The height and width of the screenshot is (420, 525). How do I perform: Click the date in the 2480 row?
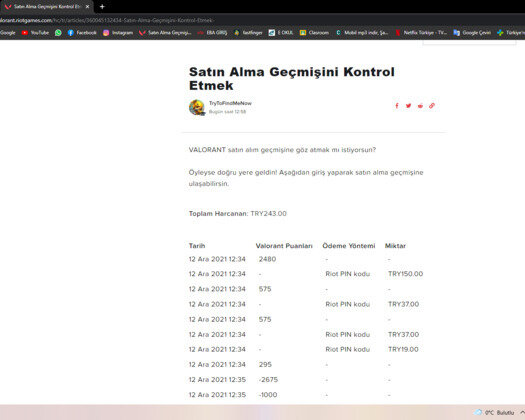pos(217,259)
